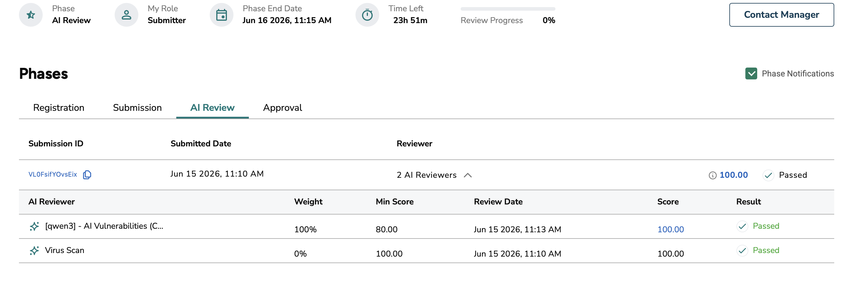Screen dimensions: 868x288
Task: Click the AI Review phase value in header
Action: [71, 20]
